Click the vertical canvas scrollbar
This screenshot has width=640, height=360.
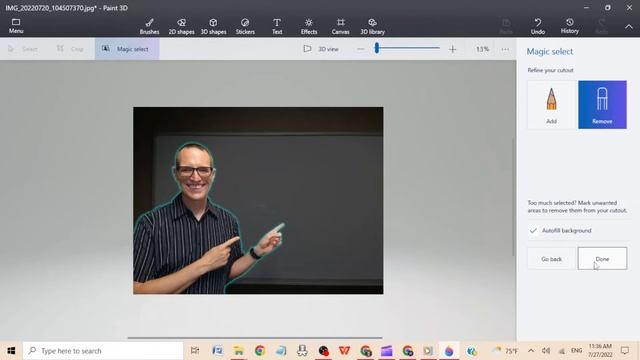pyautogui.click(x=513, y=197)
